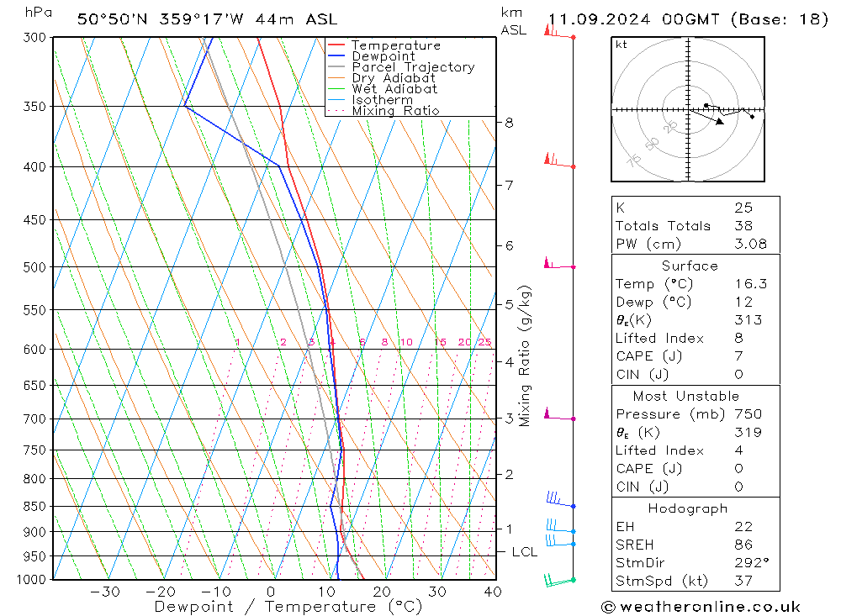Click the surface theta-E value 313
Viewport: 841px width, 616px height.
click(748, 320)
